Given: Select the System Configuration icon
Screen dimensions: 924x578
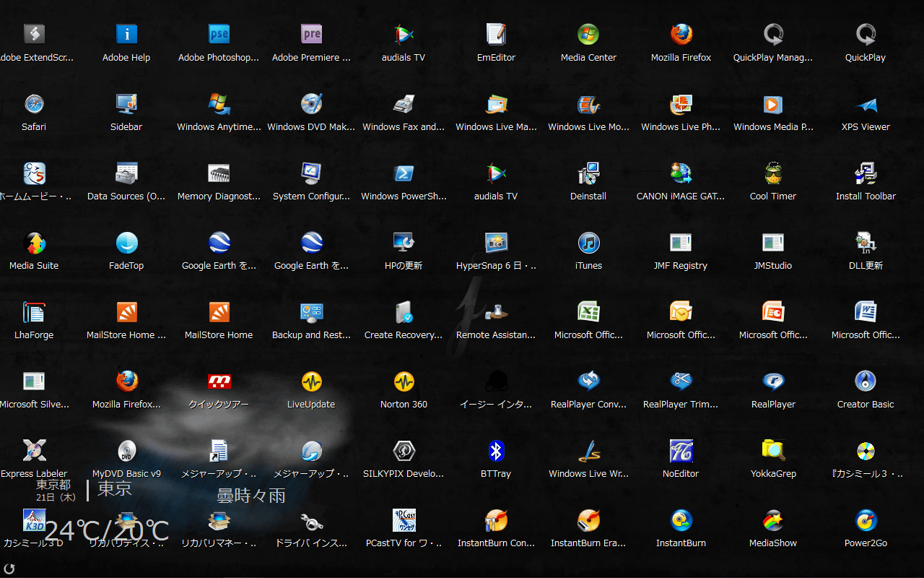Looking at the screenshot, I should click(311, 173).
